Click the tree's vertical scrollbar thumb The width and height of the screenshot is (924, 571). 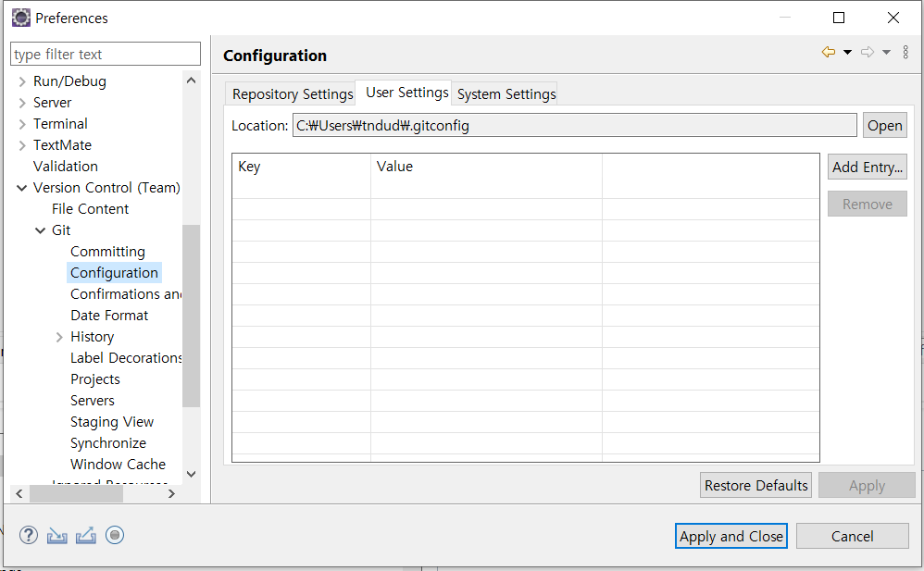[x=191, y=316]
